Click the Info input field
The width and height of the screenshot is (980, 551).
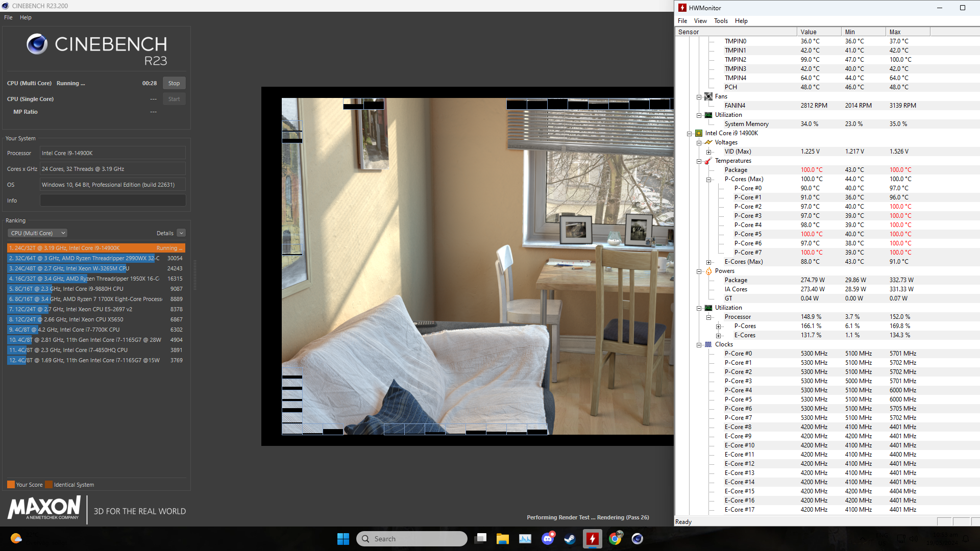113,201
